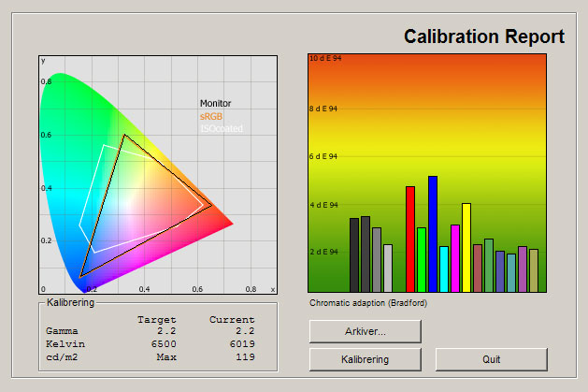Click the Kalibrering group box title

coord(70,302)
